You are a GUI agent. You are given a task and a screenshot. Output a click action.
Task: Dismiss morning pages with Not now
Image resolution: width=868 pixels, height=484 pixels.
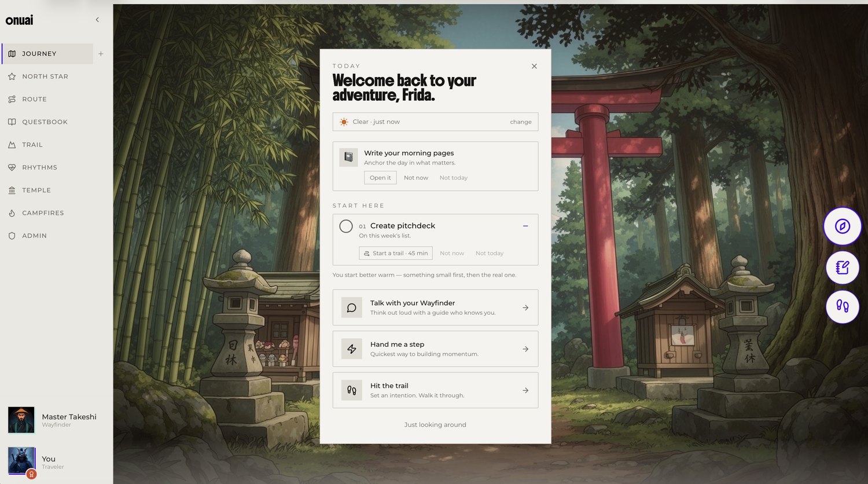point(416,178)
